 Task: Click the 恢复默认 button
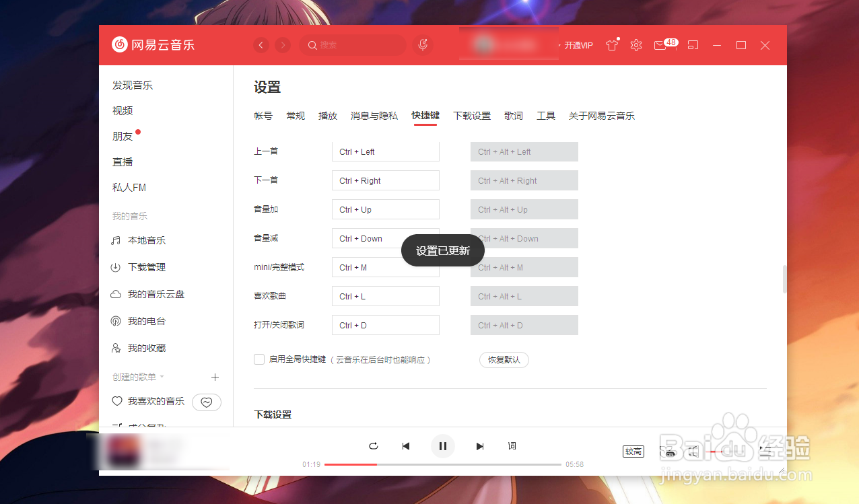click(504, 360)
